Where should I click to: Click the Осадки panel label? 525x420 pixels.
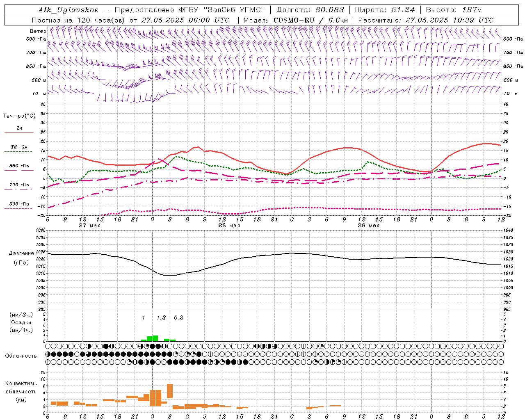(21, 322)
